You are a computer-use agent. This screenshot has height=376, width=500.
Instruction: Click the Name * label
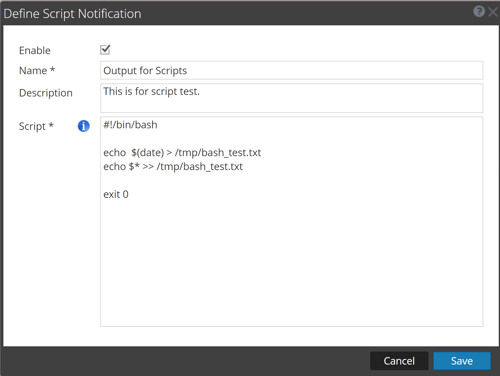coord(37,70)
